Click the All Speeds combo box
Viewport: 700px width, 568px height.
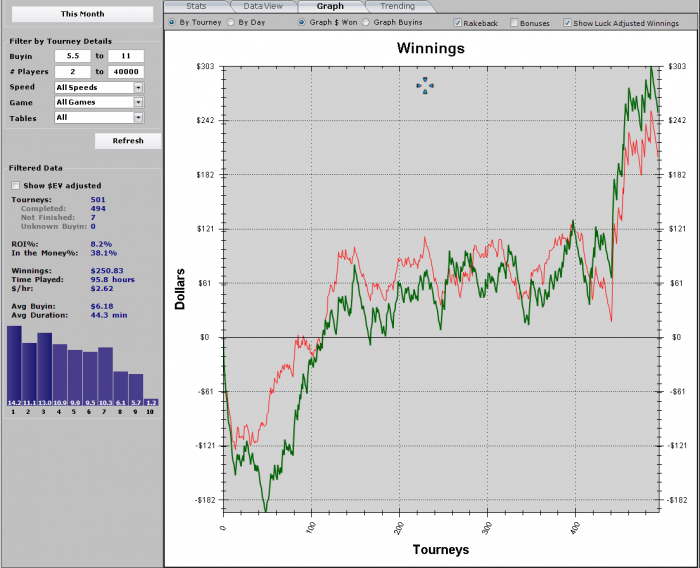(99, 88)
